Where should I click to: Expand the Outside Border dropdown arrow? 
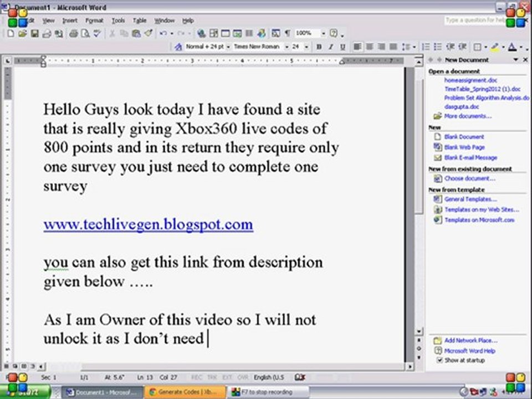tap(486, 47)
